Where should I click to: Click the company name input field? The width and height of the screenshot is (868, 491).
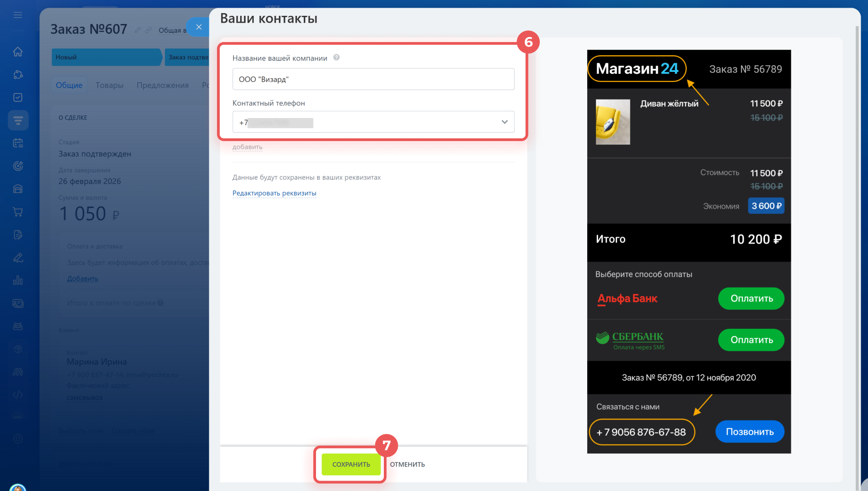coord(373,79)
